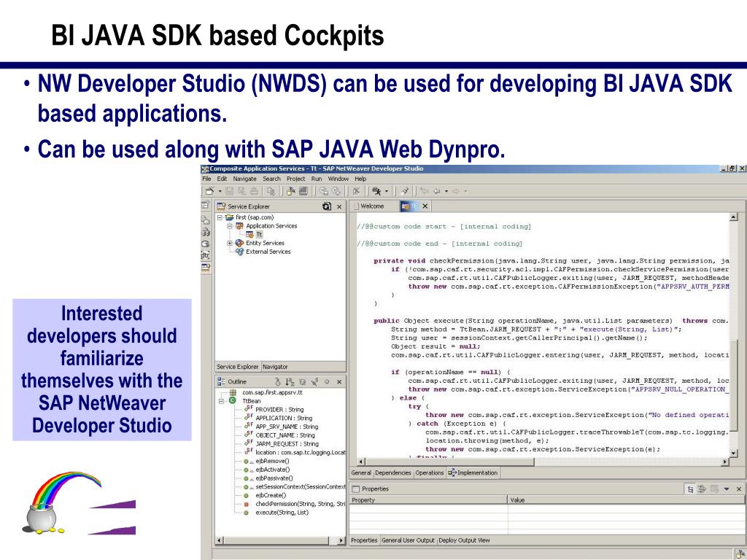Click the Run (running man) toolbar icon
The image size is (747, 560).
376,191
